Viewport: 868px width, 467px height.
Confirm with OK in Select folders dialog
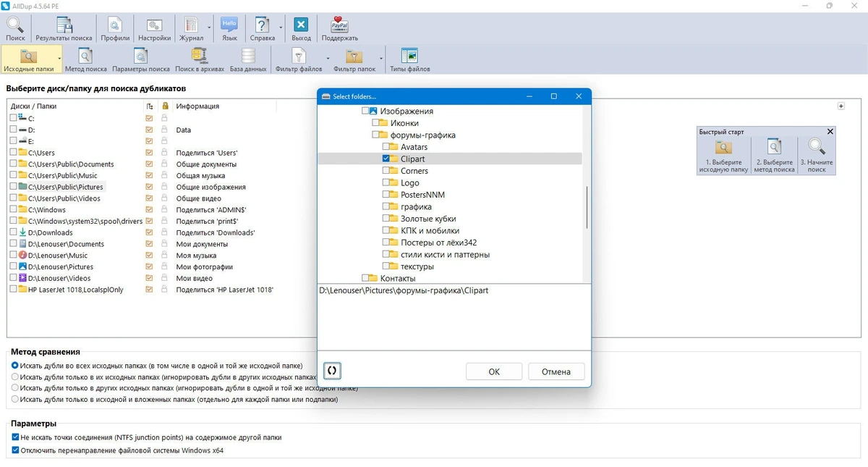(494, 371)
